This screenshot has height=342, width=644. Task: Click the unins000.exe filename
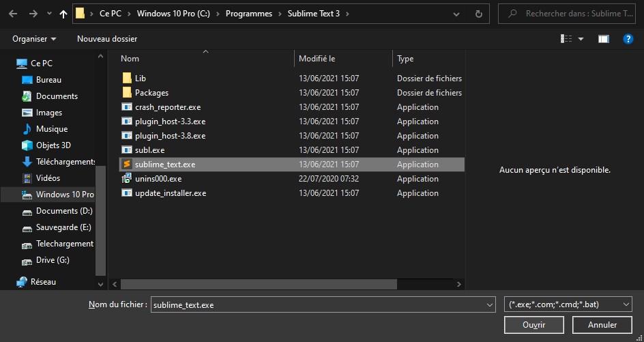[x=158, y=179]
